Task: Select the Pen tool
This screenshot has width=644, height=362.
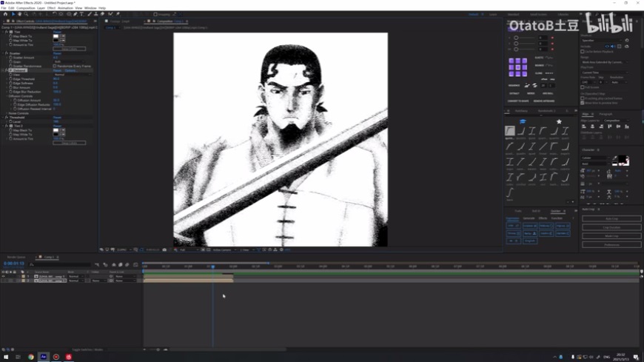Action: [76, 14]
